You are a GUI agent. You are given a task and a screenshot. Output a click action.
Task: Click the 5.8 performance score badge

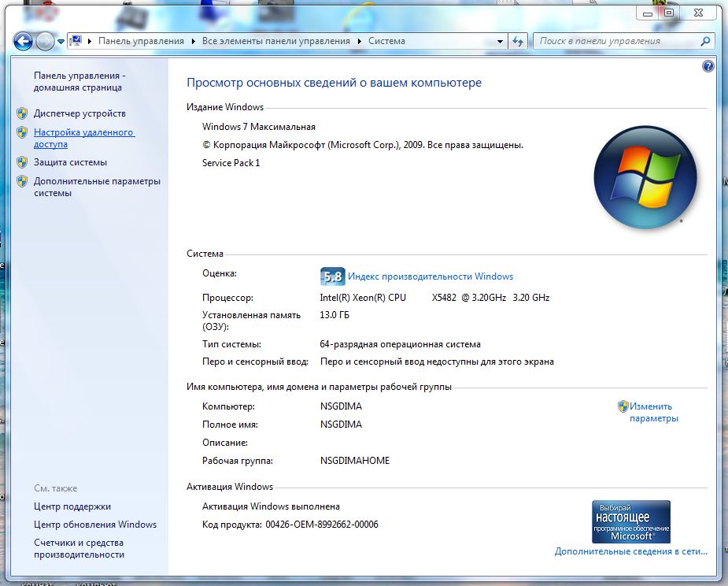(332, 276)
